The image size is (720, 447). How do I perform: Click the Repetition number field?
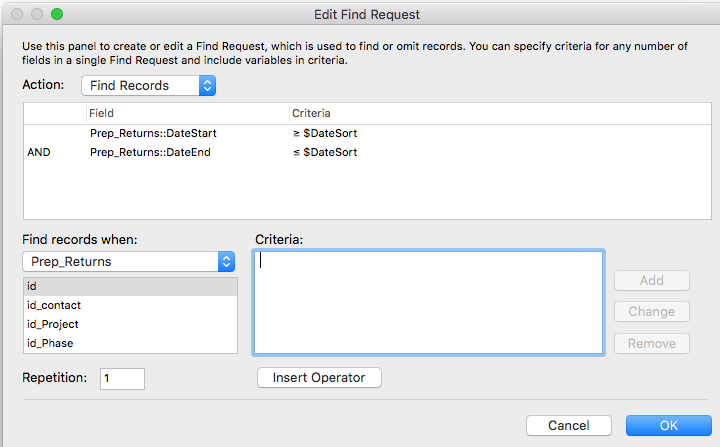pos(123,379)
